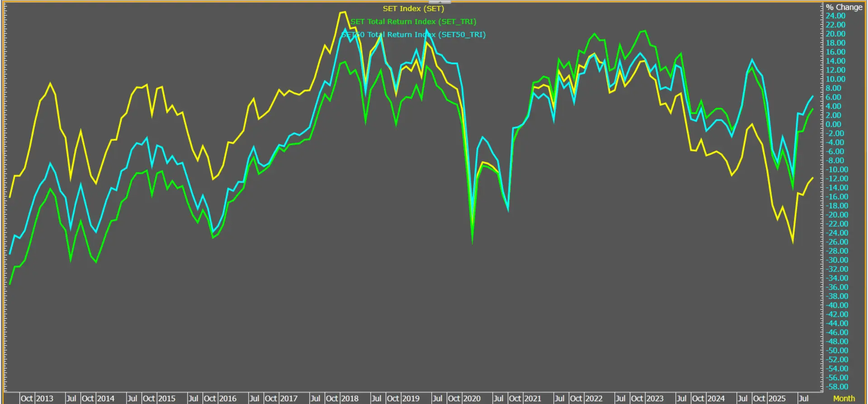Click the 2013 label on the time axis
Viewport: 868px width, 404px height.
point(44,399)
